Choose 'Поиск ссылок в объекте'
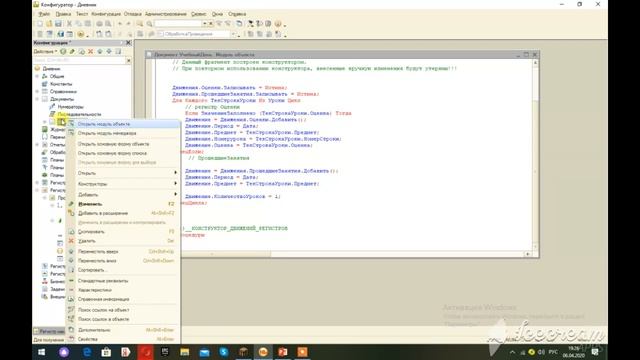 click(x=122, y=319)
